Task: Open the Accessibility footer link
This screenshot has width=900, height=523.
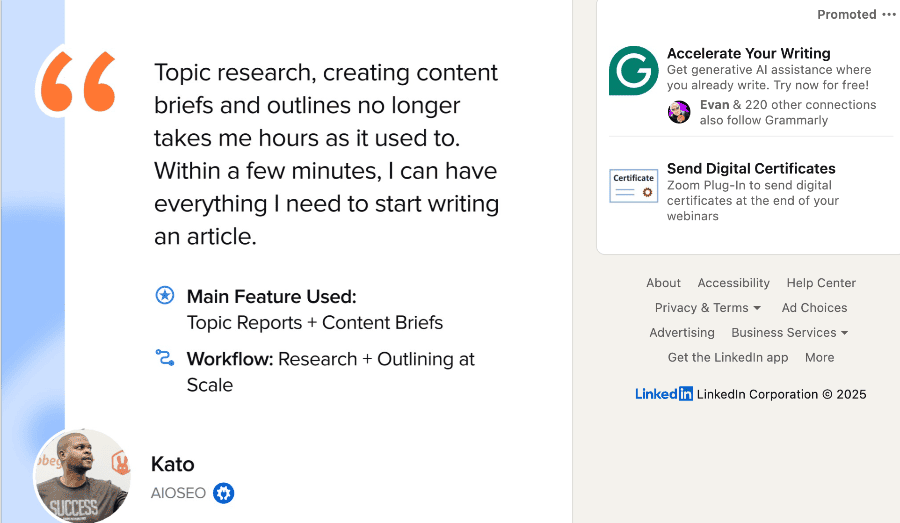Action: click(734, 282)
